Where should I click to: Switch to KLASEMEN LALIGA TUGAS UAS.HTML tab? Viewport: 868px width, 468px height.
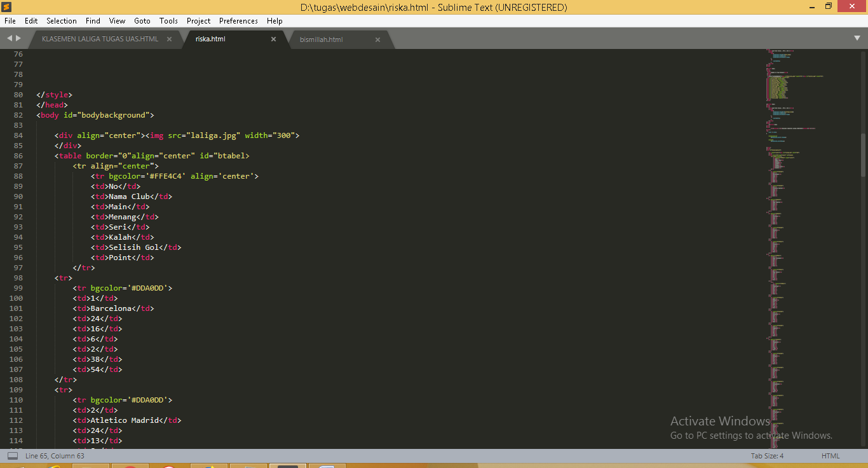(x=100, y=39)
